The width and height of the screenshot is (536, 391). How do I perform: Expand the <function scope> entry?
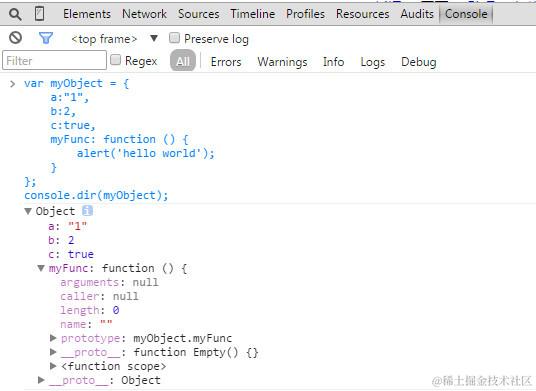(x=53, y=366)
